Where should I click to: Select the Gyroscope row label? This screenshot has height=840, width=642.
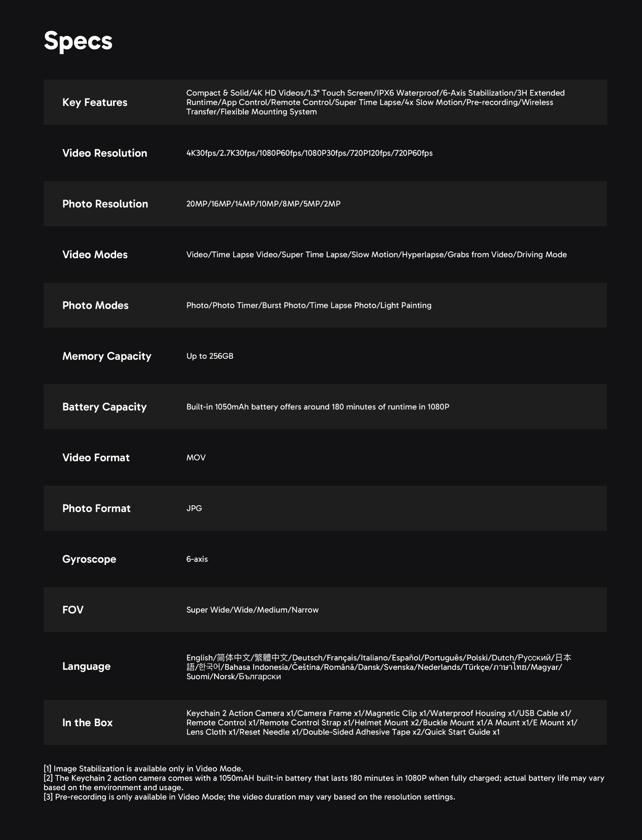[x=89, y=559]
